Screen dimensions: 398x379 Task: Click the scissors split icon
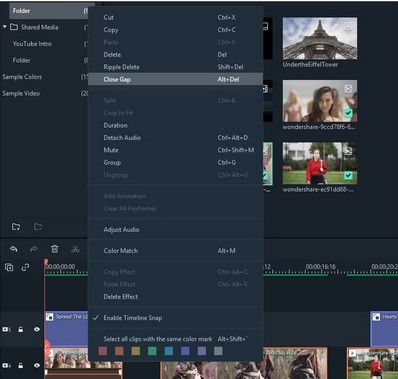tap(75, 249)
